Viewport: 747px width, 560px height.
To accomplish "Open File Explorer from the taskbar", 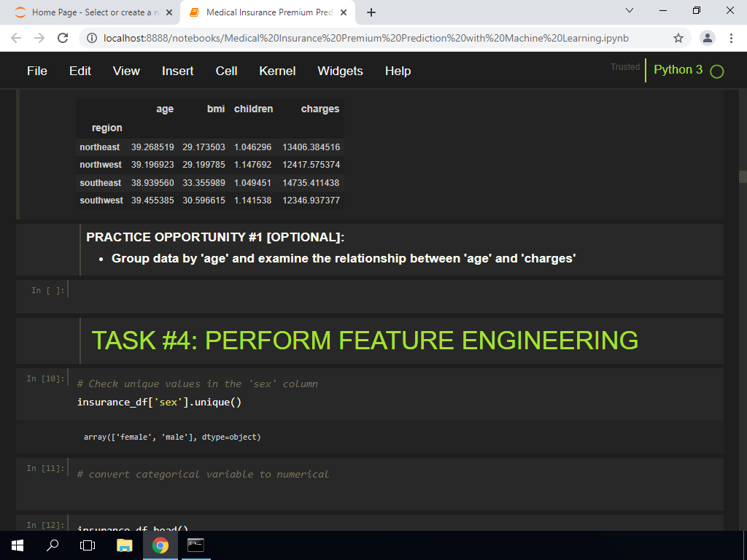I will pos(124,545).
